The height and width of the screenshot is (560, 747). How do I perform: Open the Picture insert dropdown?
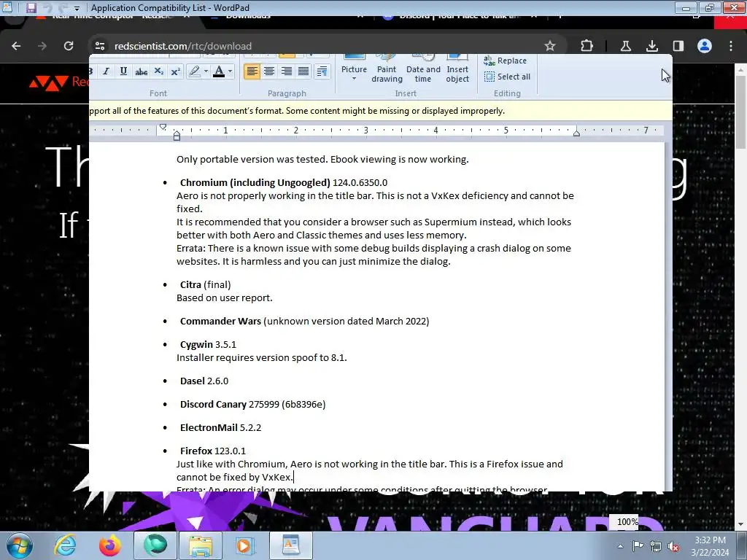pyautogui.click(x=354, y=69)
